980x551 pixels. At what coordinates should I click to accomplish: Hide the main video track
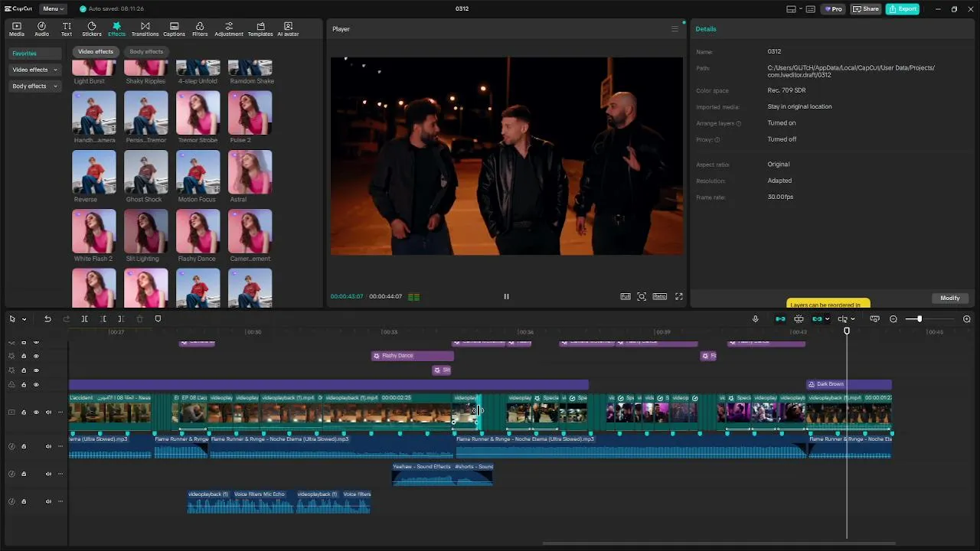[x=36, y=412]
